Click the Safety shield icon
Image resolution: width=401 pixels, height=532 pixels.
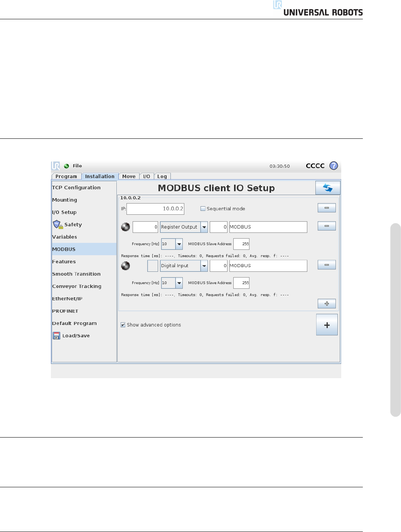pos(57,224)
